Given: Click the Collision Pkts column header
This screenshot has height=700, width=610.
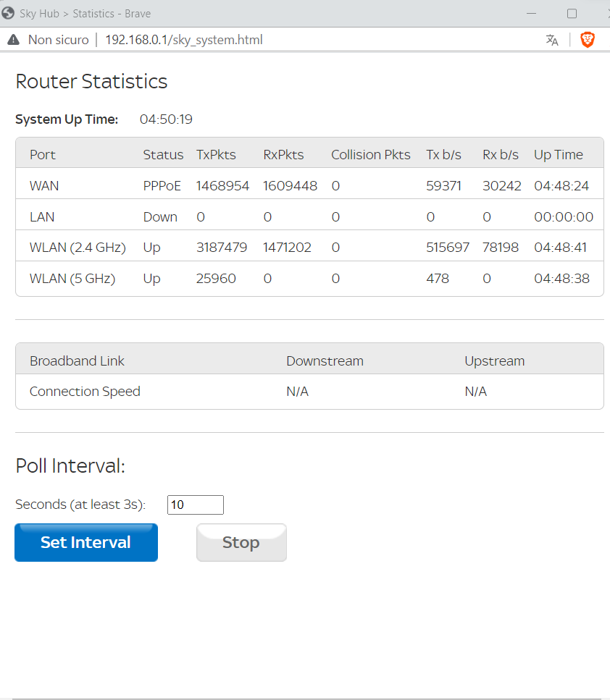Looking at the screenshot, I should coord(370,155).
